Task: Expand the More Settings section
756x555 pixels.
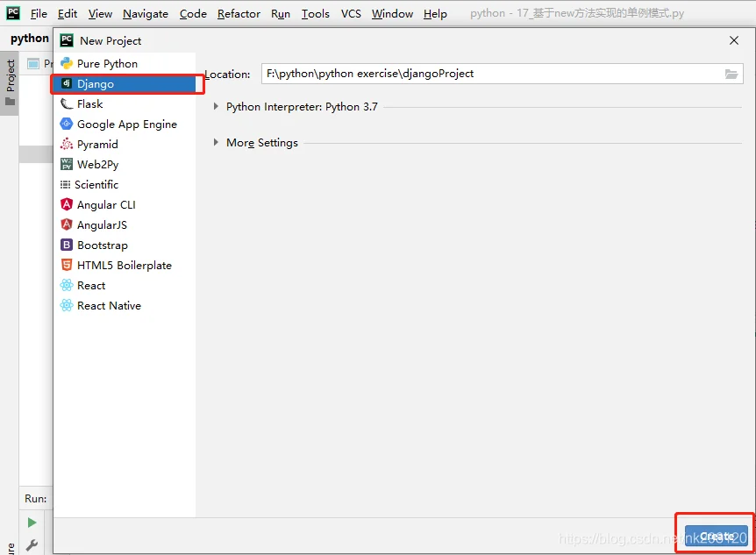Action: tap(216, 142)
